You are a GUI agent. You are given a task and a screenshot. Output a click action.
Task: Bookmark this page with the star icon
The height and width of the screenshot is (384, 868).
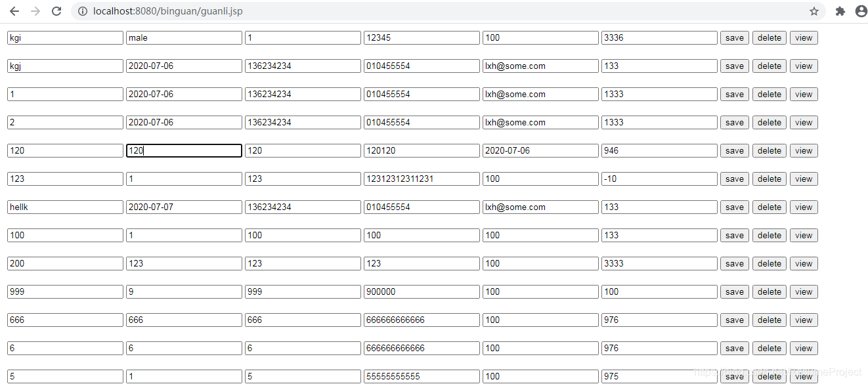(814, 11)
